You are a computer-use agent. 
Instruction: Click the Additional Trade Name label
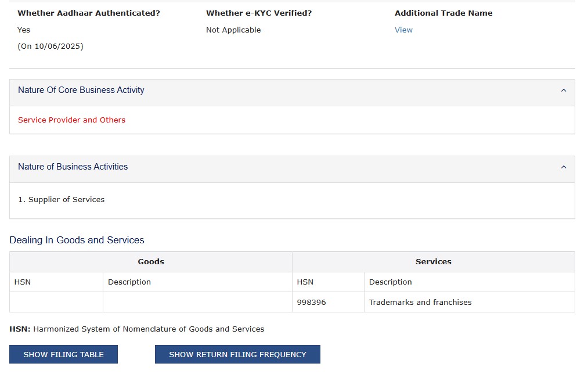[443, 13]
